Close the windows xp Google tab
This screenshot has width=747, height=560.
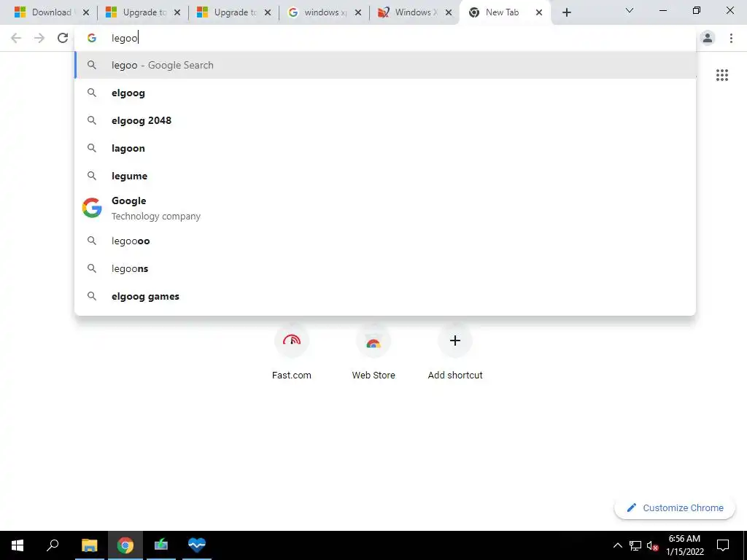coord(358,12)
